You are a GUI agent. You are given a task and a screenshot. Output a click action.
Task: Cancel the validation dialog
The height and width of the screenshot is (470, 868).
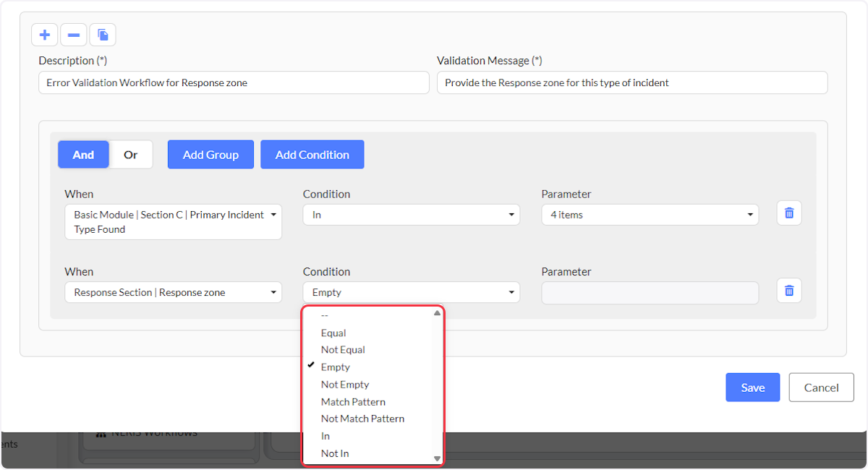click(822, 388)
